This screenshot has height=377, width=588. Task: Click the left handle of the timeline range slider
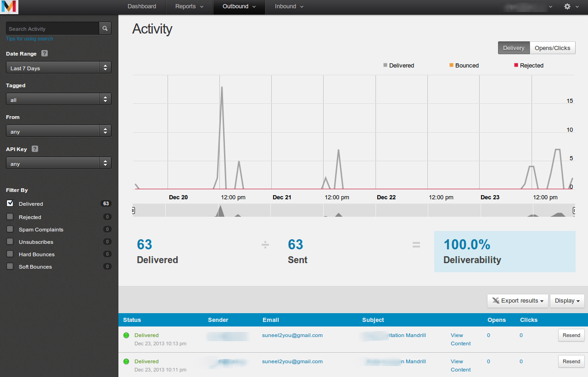(x=134, y=210)
